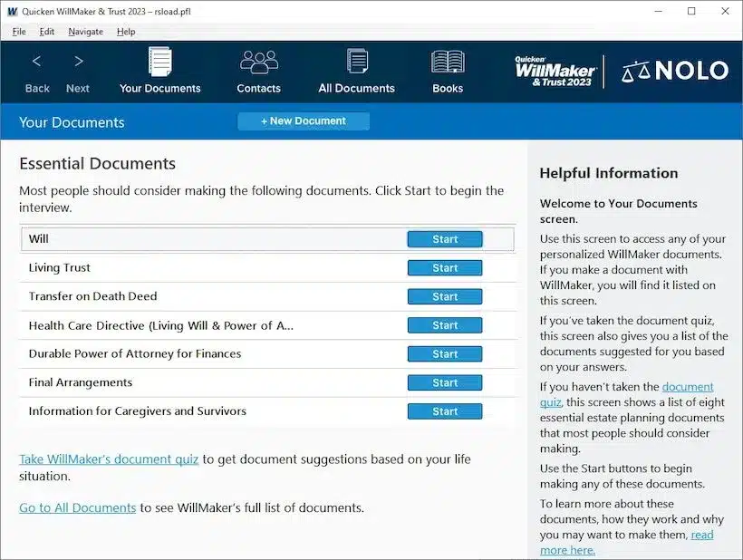The height and width of the screenshot is (560, 743).
Task: Click the Essential Documents heading
Action: 98,163
